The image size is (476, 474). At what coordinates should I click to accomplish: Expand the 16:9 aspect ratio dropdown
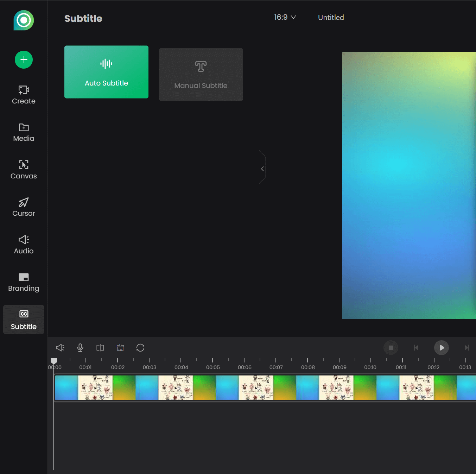285,17
